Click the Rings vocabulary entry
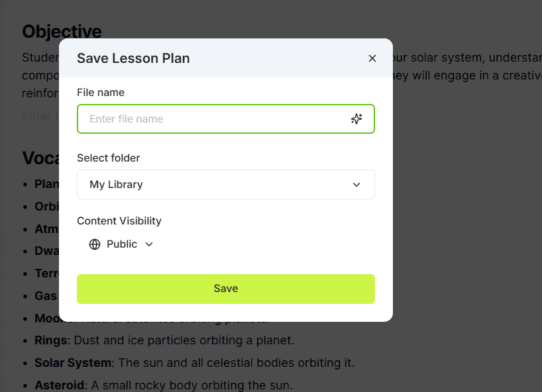The width and height of the screenshot is (542, 392). click(164, 340)
